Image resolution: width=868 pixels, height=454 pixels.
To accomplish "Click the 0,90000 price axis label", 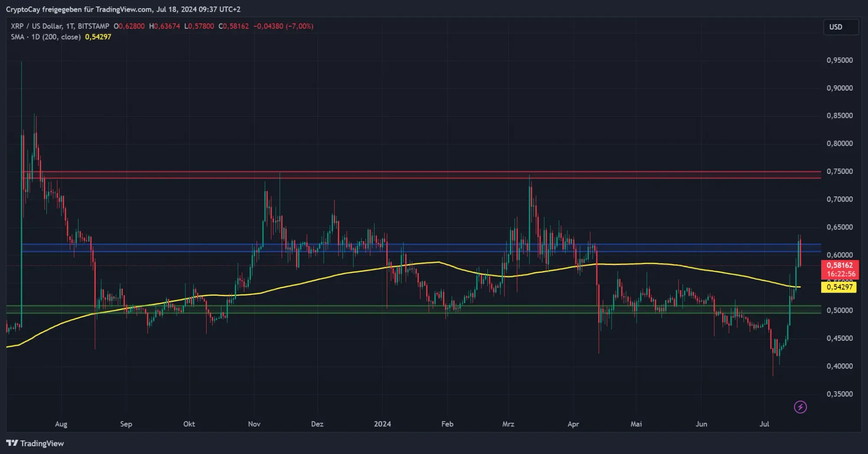I will click(839, 88).
